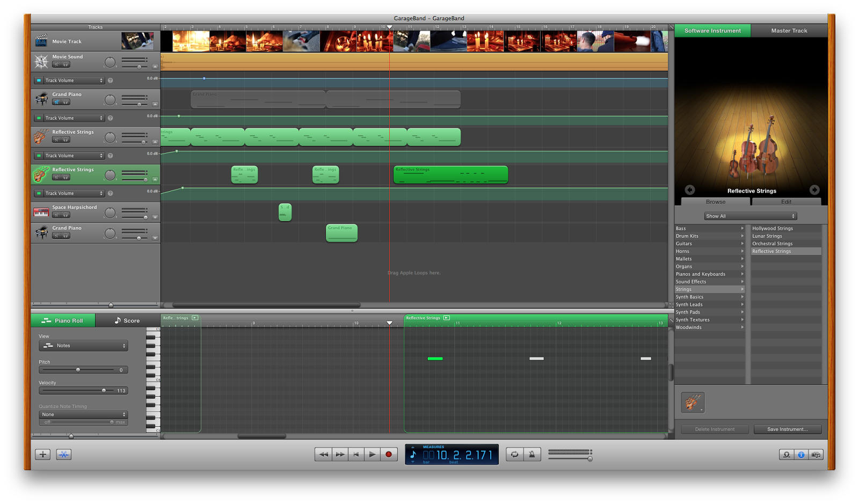Select the green Grand Piano region in the timeline

[341, 233]
